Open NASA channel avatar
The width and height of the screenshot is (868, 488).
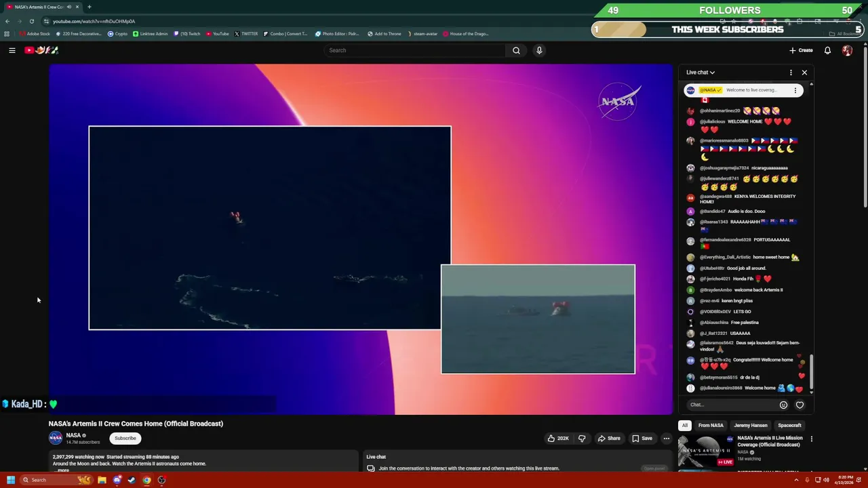pos(56,438)
